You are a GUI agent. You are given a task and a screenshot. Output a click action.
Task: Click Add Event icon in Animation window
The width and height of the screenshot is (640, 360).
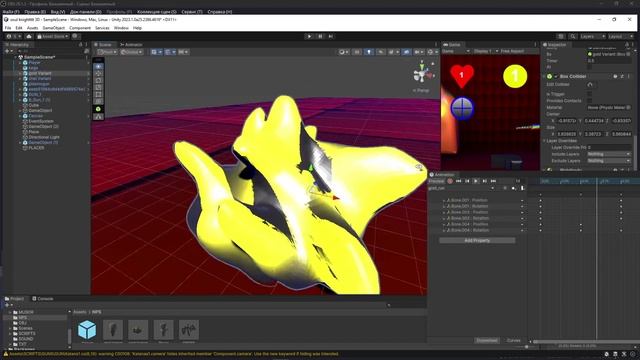[522, 188]
